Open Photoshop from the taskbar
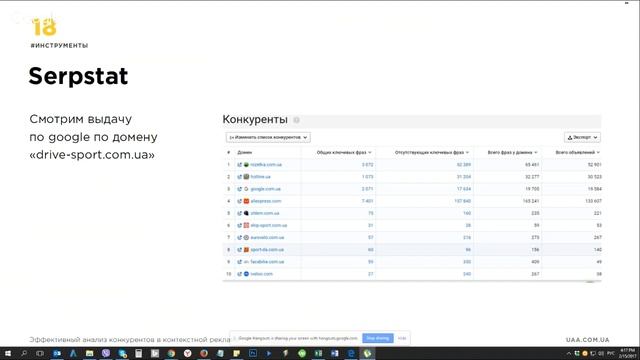 pyautogui.click(x=253, y=353)
